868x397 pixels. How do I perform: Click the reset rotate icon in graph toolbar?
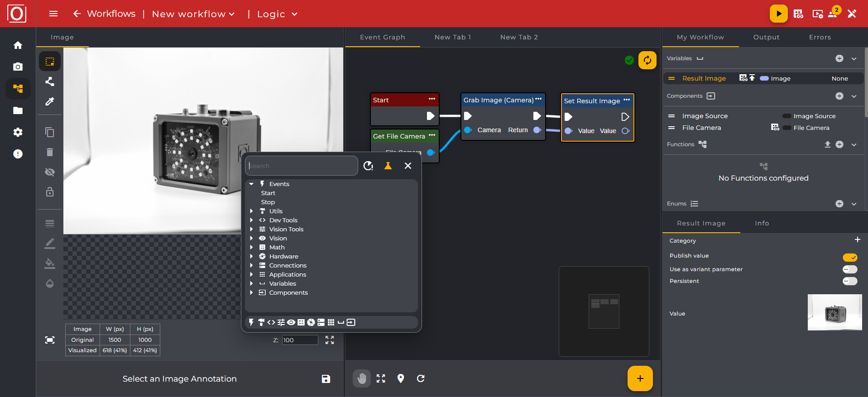421,378
